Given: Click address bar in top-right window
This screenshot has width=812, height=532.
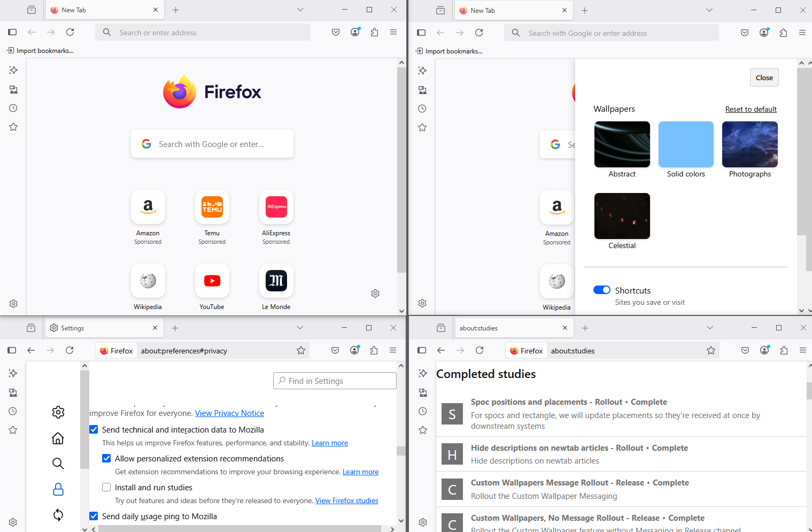Looking at the screenshot, I should (x=612, y=33).
